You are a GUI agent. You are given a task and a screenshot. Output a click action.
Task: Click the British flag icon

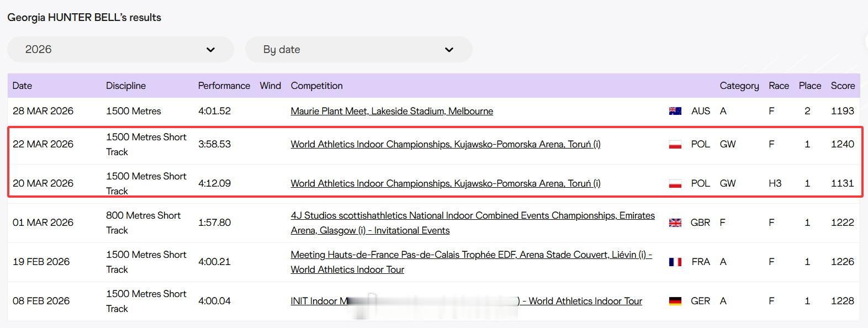click(x=675, y=223)
